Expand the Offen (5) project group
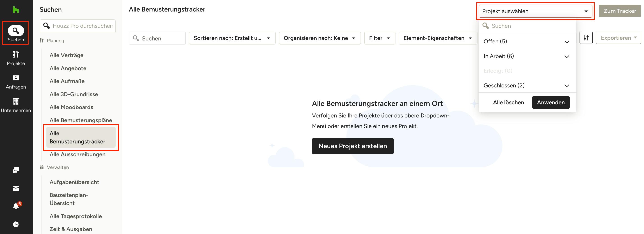The height and width of the screenshot is (234, 644). 527,41
